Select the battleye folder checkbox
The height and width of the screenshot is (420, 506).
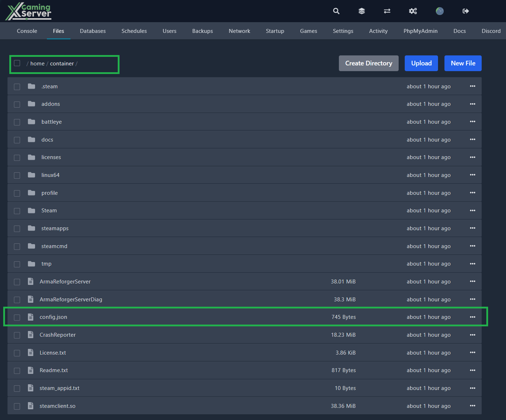coord(17,122)
